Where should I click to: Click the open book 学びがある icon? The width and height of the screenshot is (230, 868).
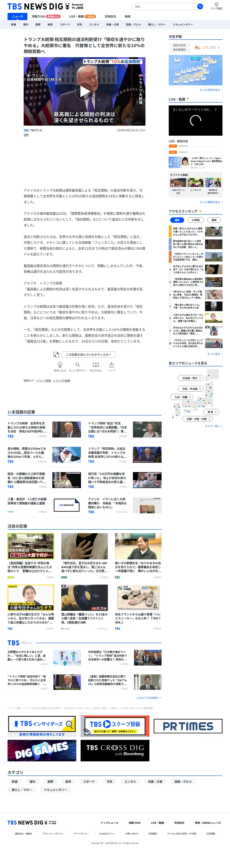(x=96, y=365)
